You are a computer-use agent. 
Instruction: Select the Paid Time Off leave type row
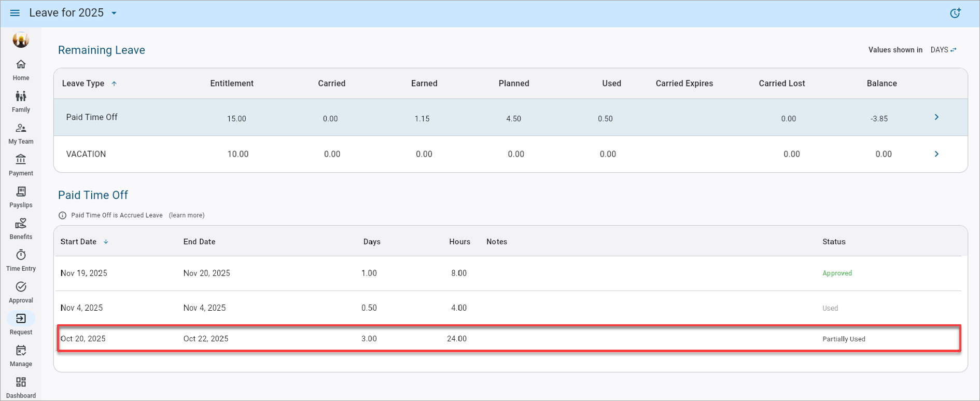(511, 118)
